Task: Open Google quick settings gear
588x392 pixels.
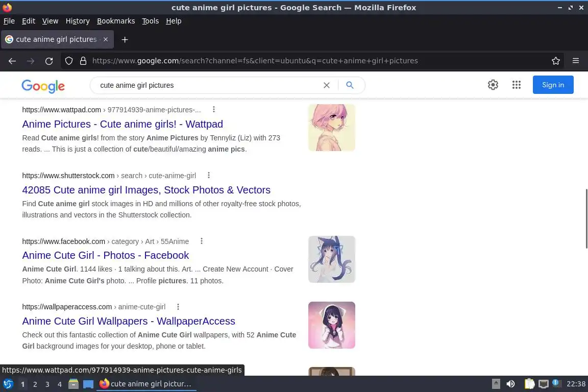Action: tap(493, 85)
